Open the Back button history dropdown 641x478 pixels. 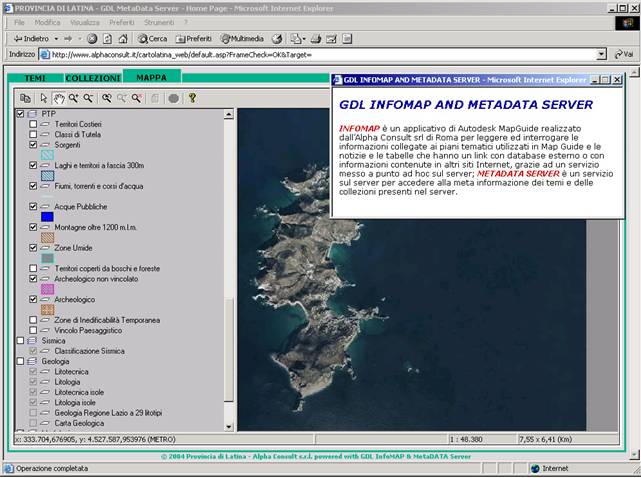(56, 39)
